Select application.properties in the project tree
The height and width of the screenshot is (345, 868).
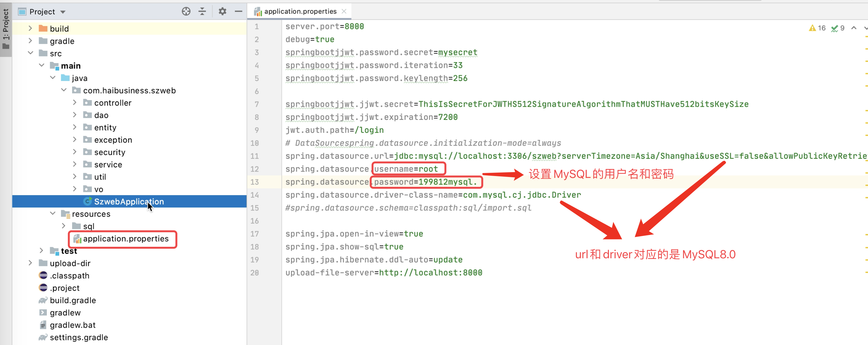(x=125, y=239)
